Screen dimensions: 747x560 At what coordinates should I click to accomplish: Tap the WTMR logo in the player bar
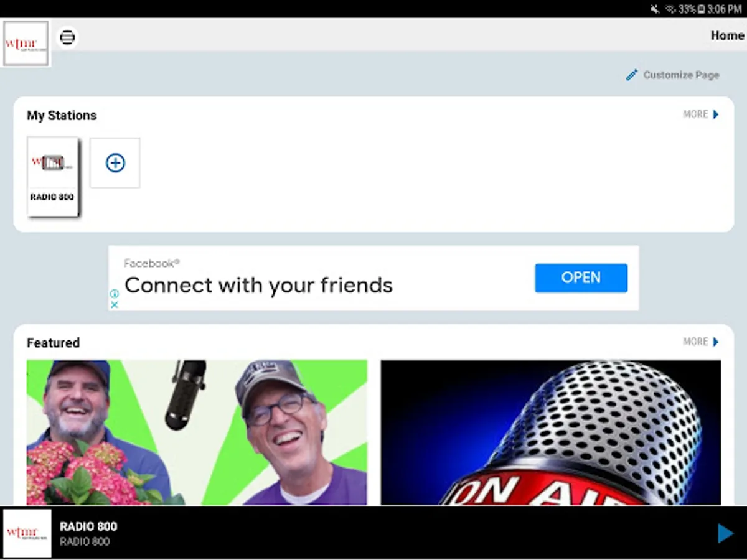click(27, 533)
